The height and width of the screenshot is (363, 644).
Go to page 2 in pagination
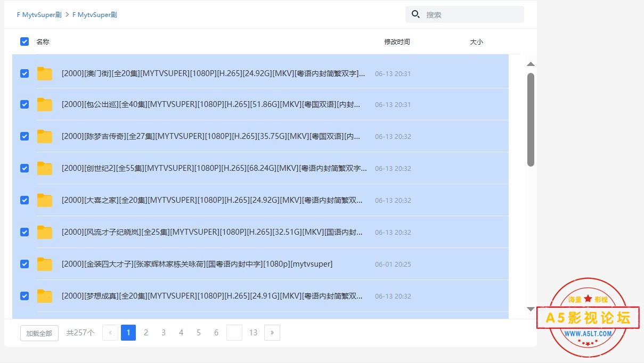146,333
